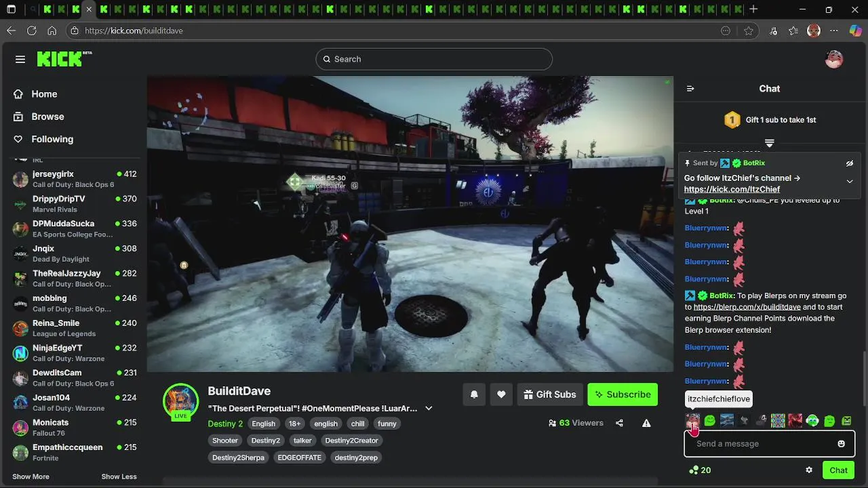This screenshot has width=868, height=488.
Task: Open a new browser tab
Action: 753,9
